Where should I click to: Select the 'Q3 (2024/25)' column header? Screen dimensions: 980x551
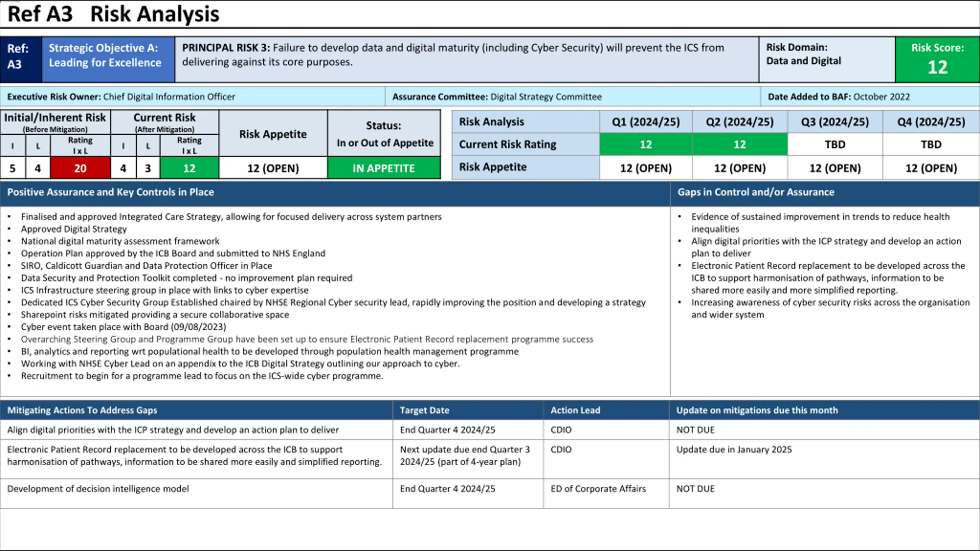click(x=835, y=122)
